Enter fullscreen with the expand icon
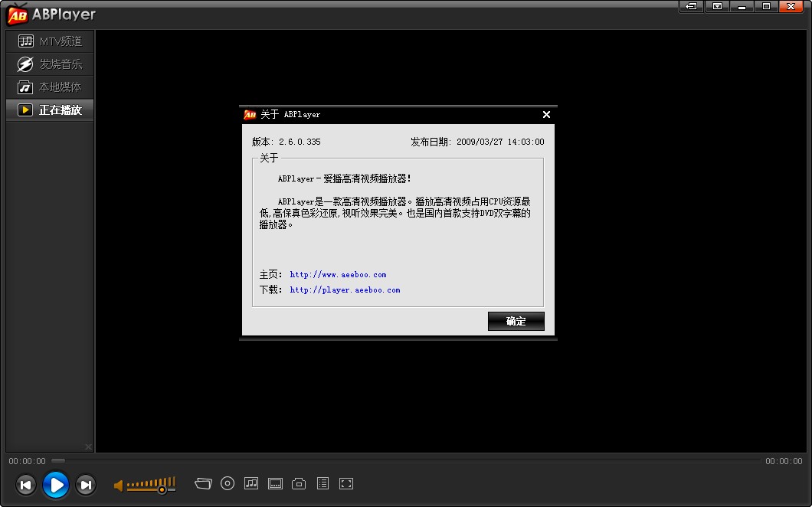 point(345,483)
